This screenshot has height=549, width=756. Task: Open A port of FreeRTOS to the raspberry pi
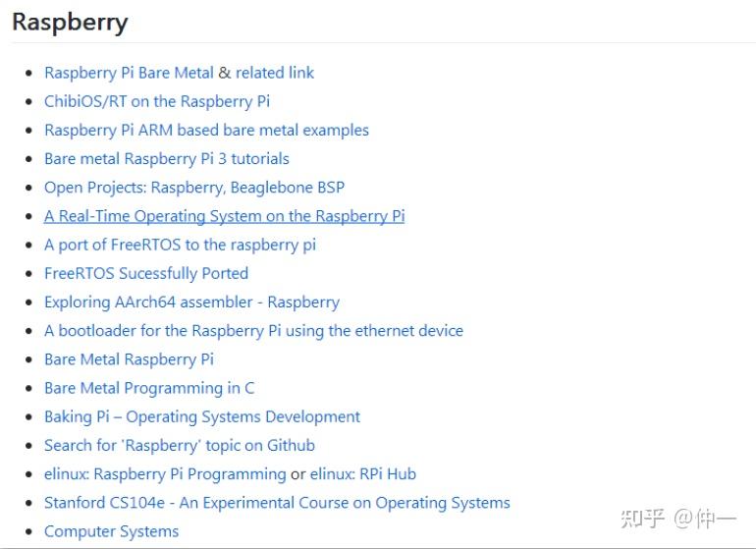180,245
